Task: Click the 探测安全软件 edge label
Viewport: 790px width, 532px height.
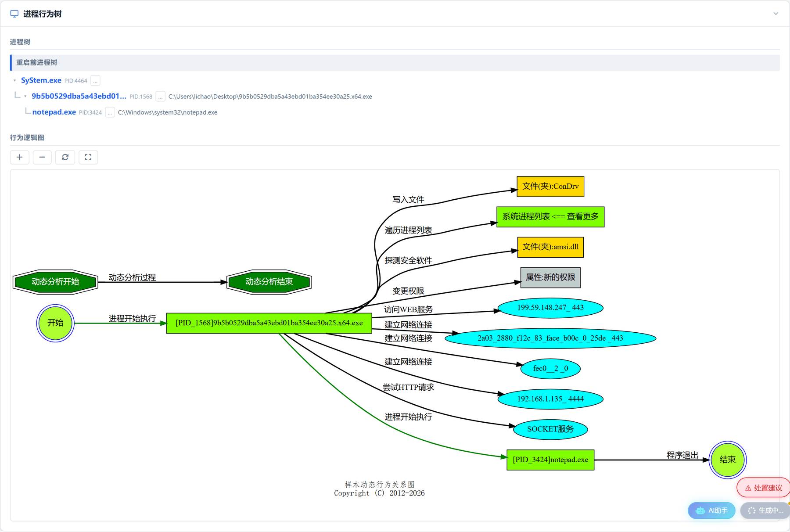Action: 408,260
